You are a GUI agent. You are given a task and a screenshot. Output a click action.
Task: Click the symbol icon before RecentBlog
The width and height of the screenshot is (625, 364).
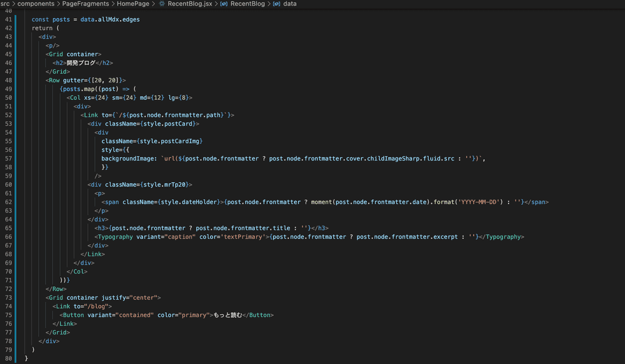pyautogui.click(x=224, y=4)
